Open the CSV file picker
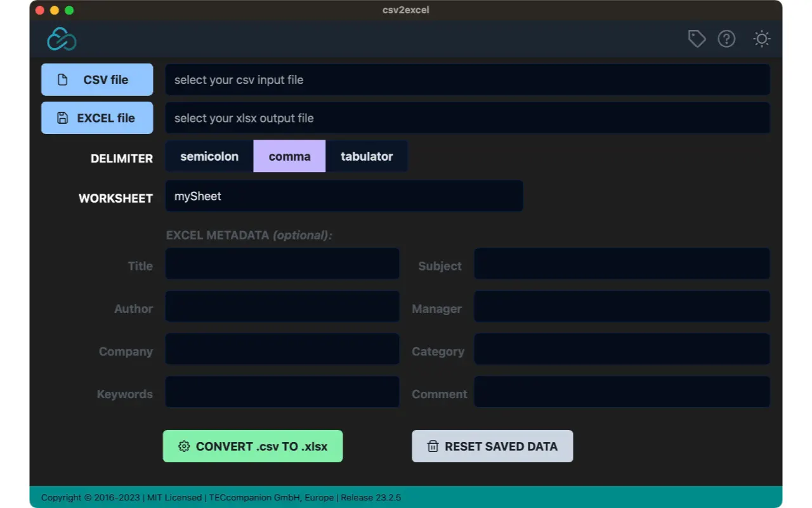Viewport: 812px width, 508px height. point(96,79)
